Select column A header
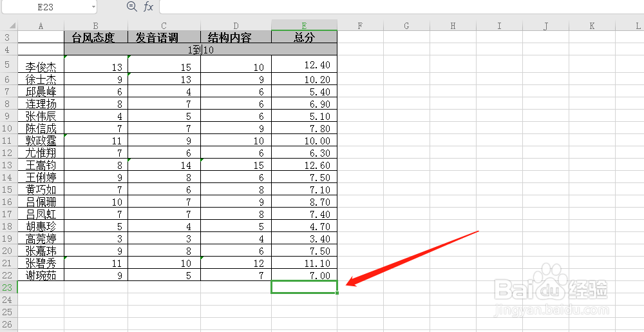This screenshot has width=644, height=332. [41, 26]
